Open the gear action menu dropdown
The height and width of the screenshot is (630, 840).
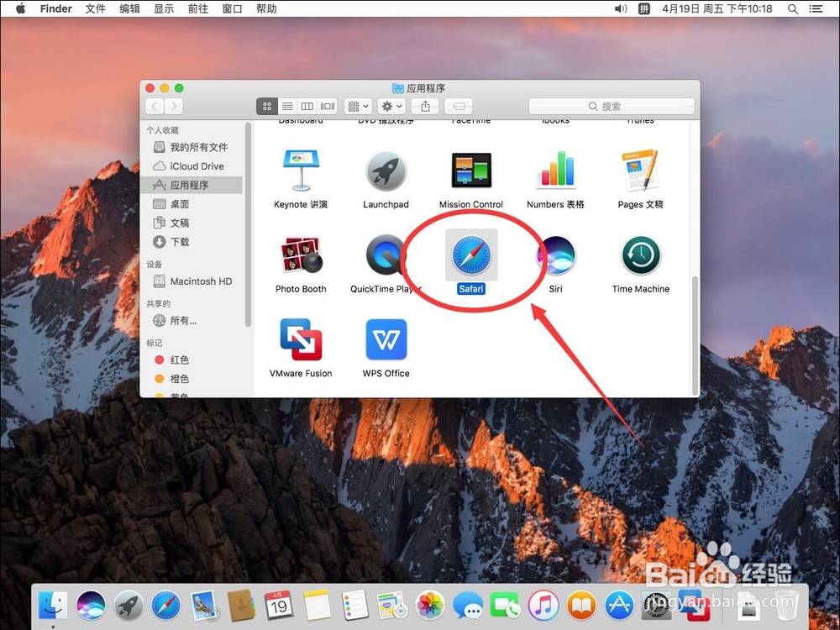coord(391,106)
